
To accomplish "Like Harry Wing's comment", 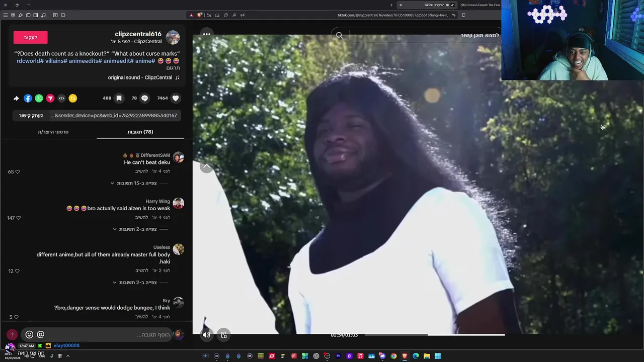I will point(18,218).
